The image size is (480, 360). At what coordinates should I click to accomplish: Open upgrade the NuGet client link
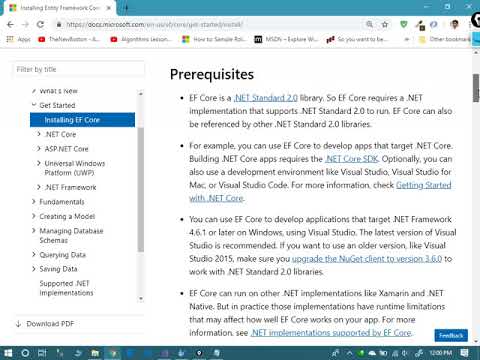pyautogui.click(x=367, y=259)
